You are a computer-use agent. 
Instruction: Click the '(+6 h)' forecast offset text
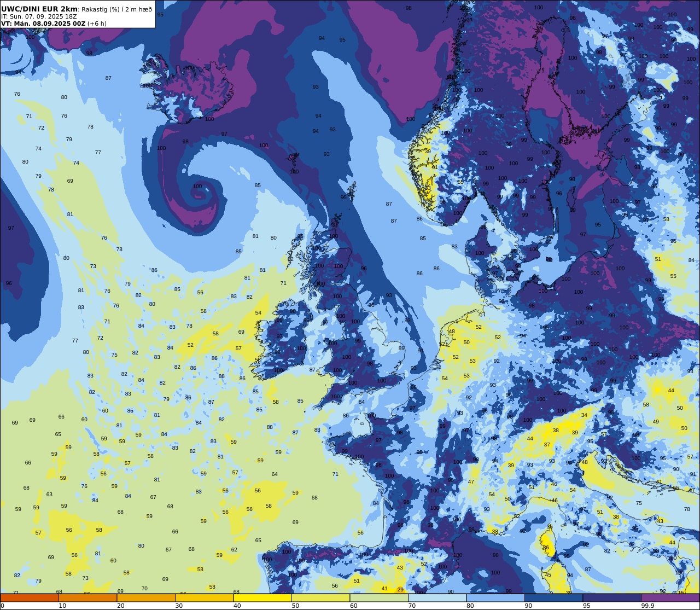97,24
